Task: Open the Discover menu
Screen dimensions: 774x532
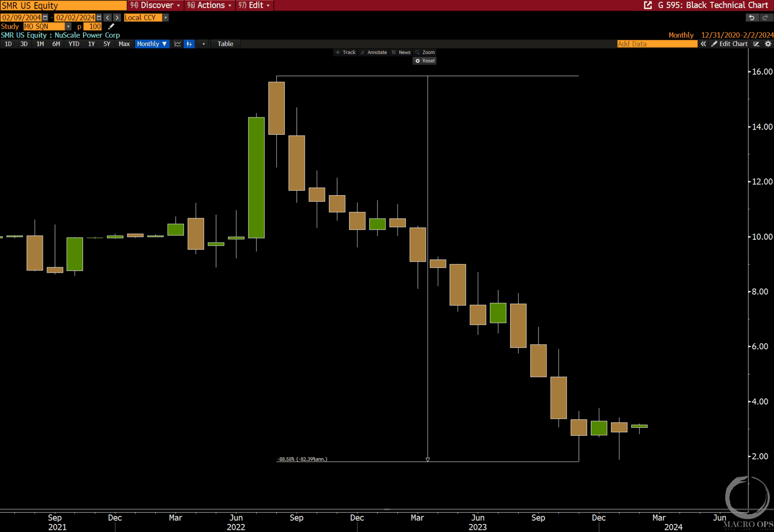Action: 155,5
